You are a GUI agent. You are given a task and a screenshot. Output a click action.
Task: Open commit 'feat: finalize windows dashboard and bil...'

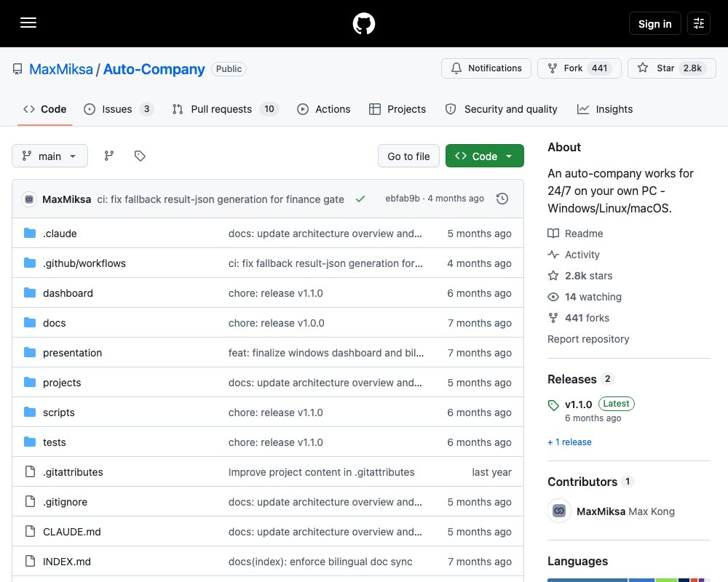(x=326, y=353)
